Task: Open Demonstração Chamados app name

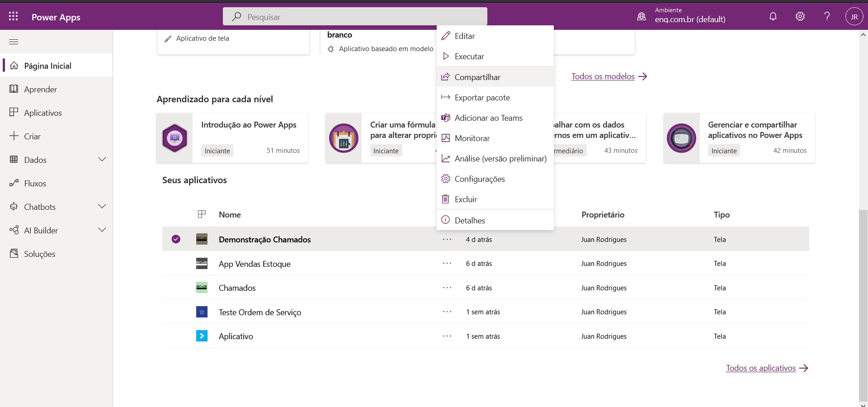Action: click(x=264, y=239)
